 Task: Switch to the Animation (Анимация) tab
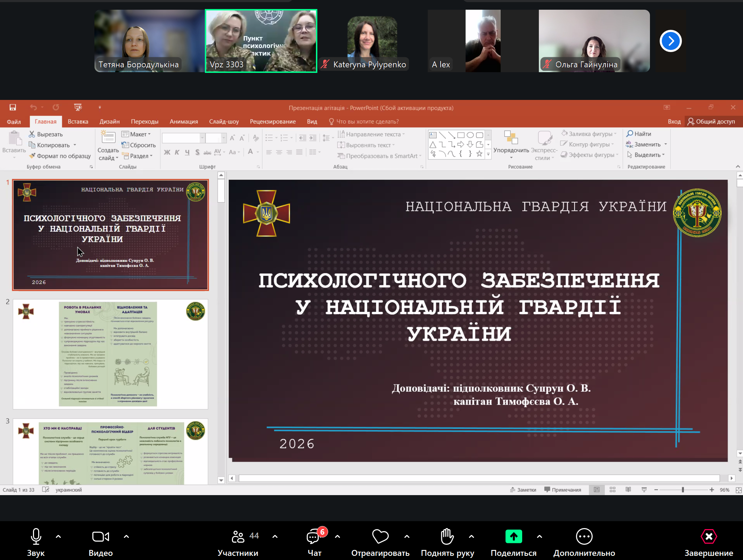click(x=184, y=121)
